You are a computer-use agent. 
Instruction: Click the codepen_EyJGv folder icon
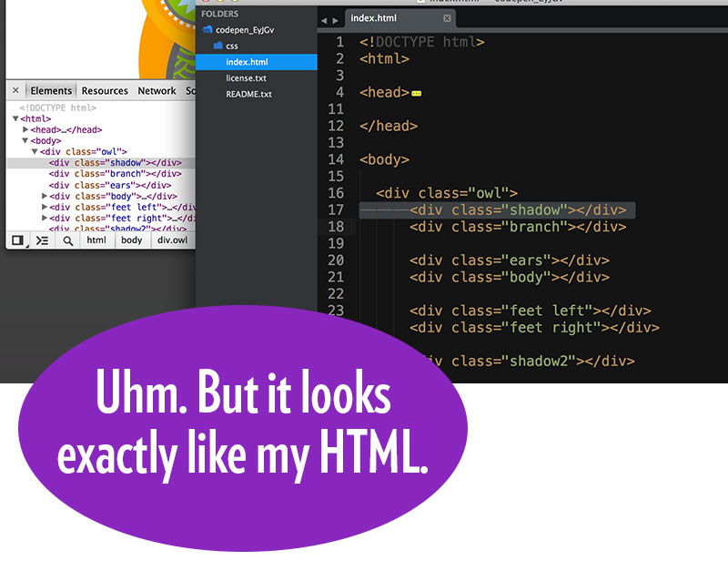[x=207, y=29]
